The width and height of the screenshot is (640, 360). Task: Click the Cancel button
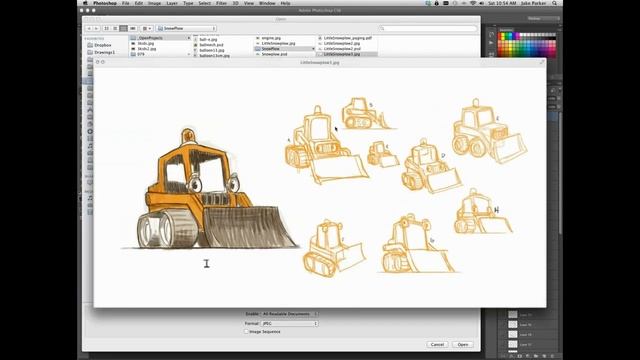click(x=437, y=345)
